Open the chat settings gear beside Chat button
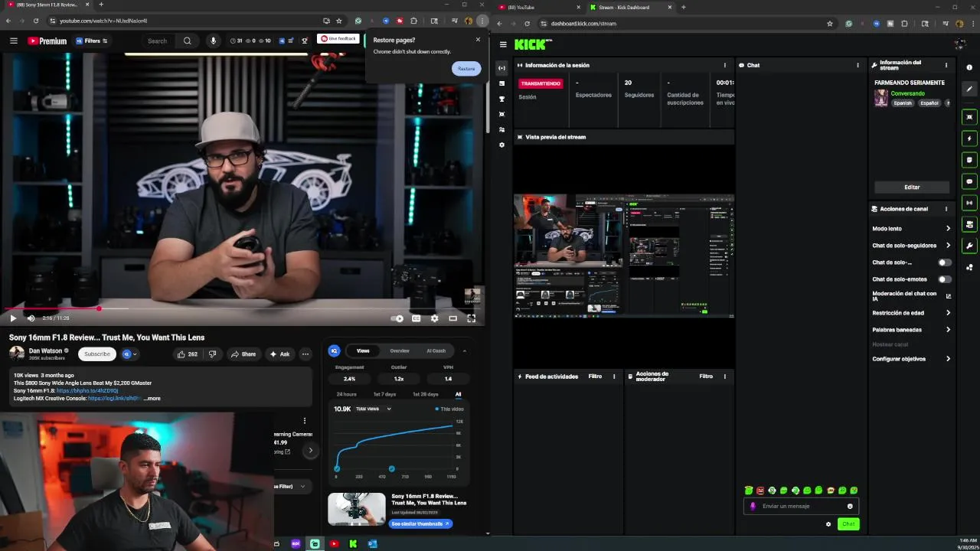Image resolution: width=980 pixels, height=551 pixels. [828, 524]
